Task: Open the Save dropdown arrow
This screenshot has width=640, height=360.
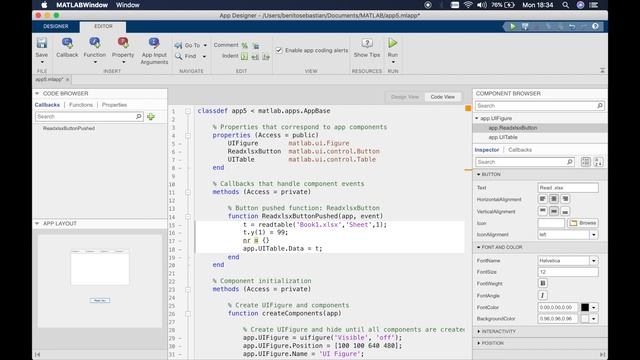Action: coord(42,62)
